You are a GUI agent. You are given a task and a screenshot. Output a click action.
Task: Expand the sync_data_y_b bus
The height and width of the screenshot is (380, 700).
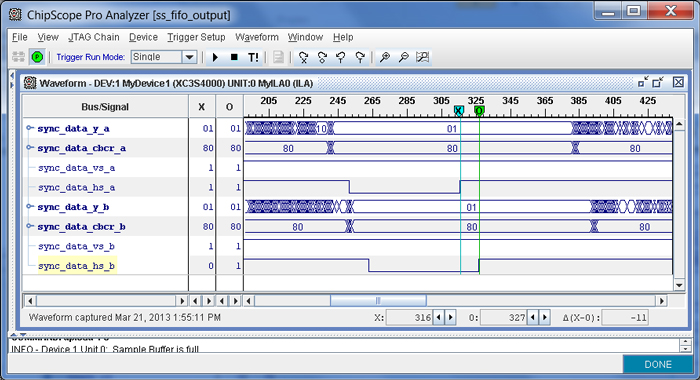[29, 207]
